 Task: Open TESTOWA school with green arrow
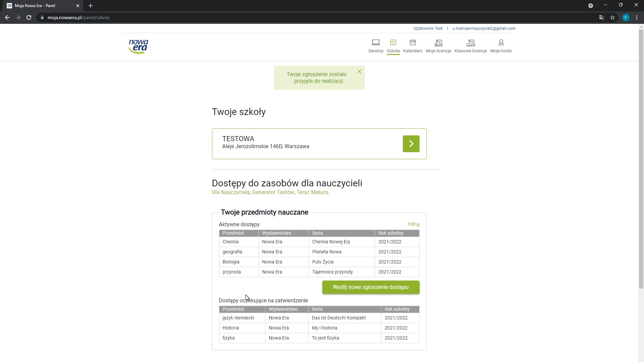[411, 144]
